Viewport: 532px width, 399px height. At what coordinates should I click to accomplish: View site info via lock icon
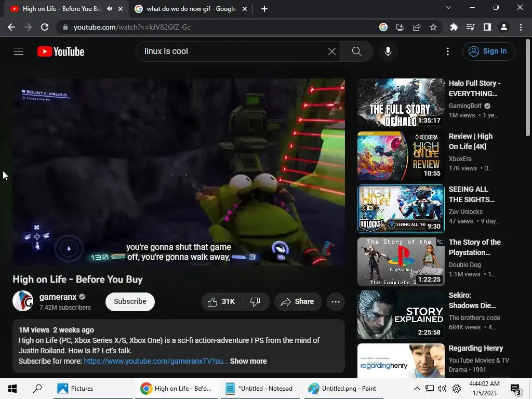(x=65, y=27)
